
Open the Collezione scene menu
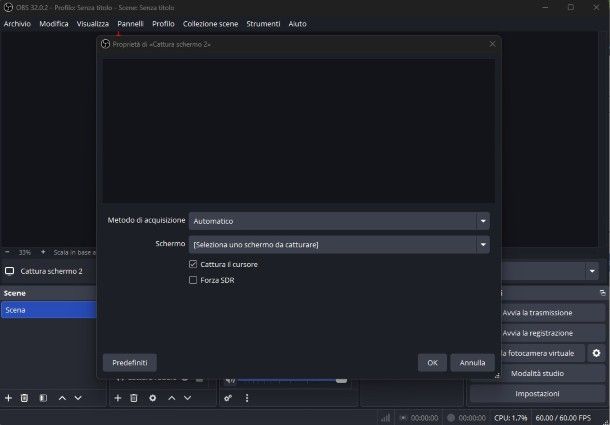(x=210, y=24)
